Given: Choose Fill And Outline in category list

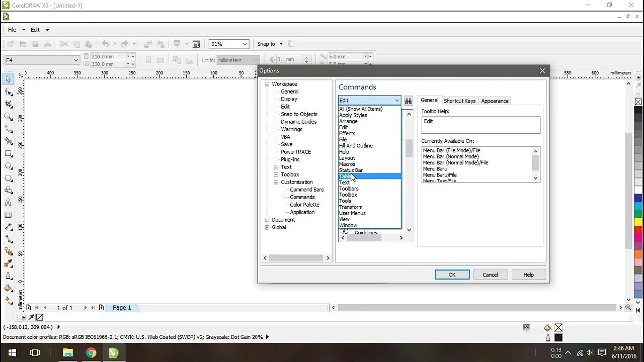Looking at the screenshot, I should click(370, 146).
